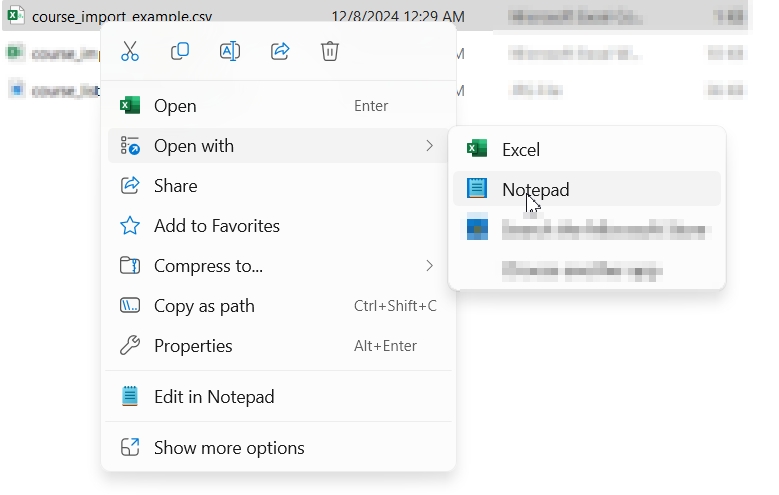The height and width of the screenshot is (495, 779).
Task: Select Notepad in the Open with submenu
Action: [x=587, y=189]
